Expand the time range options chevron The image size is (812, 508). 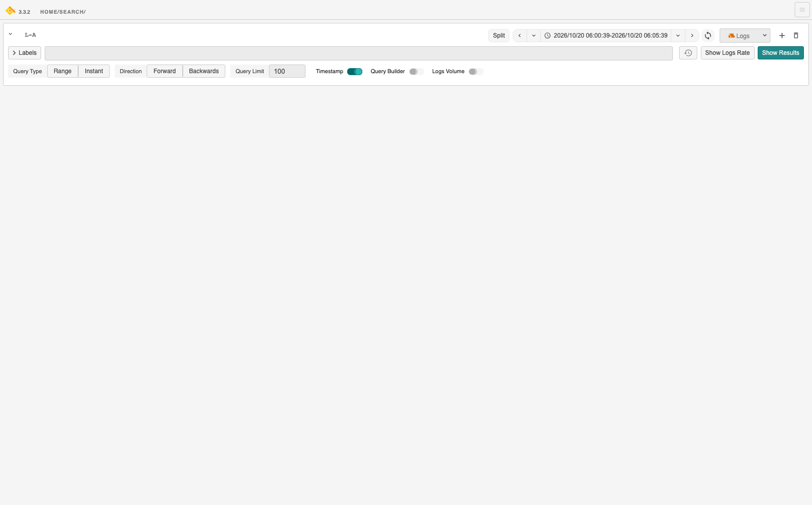coord(678,36)
